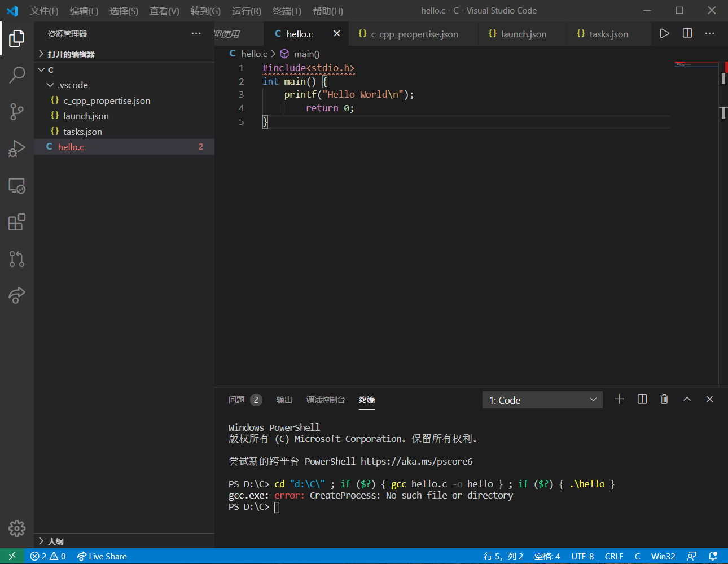Open the Explorer view in activity bar

17,38
